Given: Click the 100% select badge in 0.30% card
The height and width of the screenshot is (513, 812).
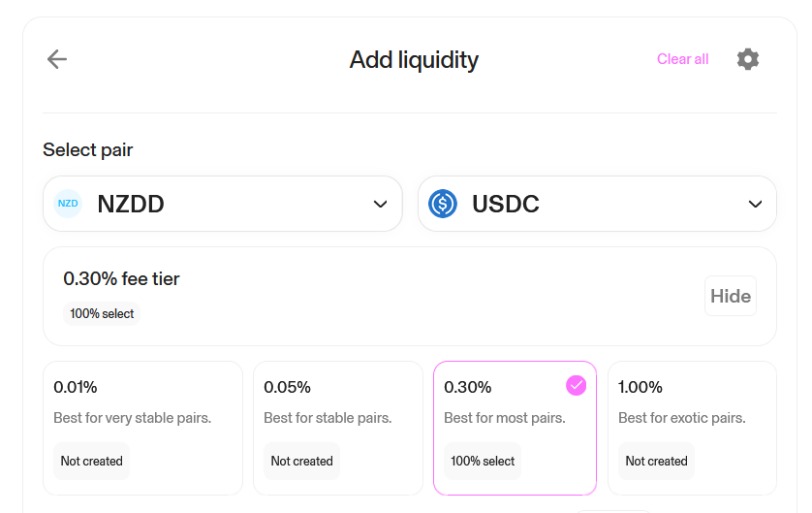Looking at the screenshot, I should pos(483,461).
